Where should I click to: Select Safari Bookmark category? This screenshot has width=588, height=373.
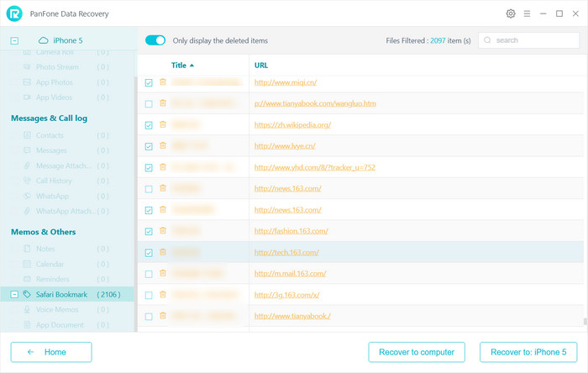pyautogui.click(x=66, y=294)
